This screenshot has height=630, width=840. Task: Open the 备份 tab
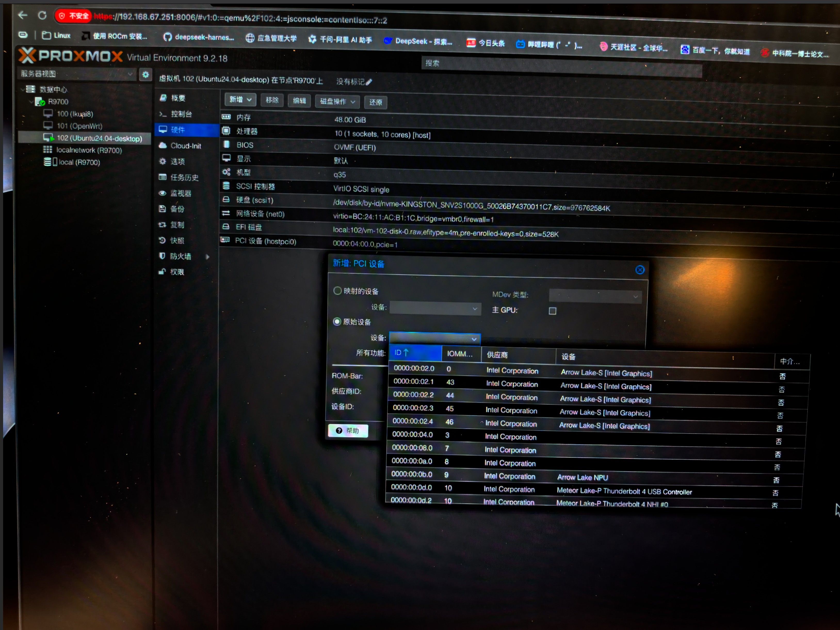click(x=186, y=209)
